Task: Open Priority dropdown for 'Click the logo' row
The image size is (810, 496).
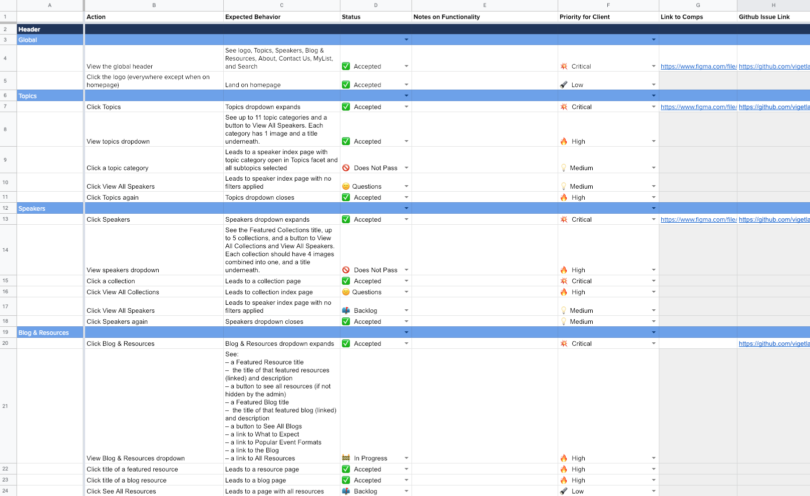Action: tap(653, 85)
